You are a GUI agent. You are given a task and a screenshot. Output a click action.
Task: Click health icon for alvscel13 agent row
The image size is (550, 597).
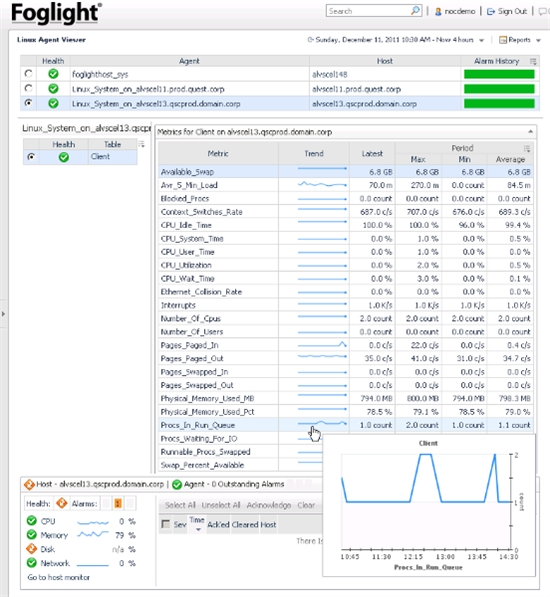pyautogui.click(x=53, y=103)
